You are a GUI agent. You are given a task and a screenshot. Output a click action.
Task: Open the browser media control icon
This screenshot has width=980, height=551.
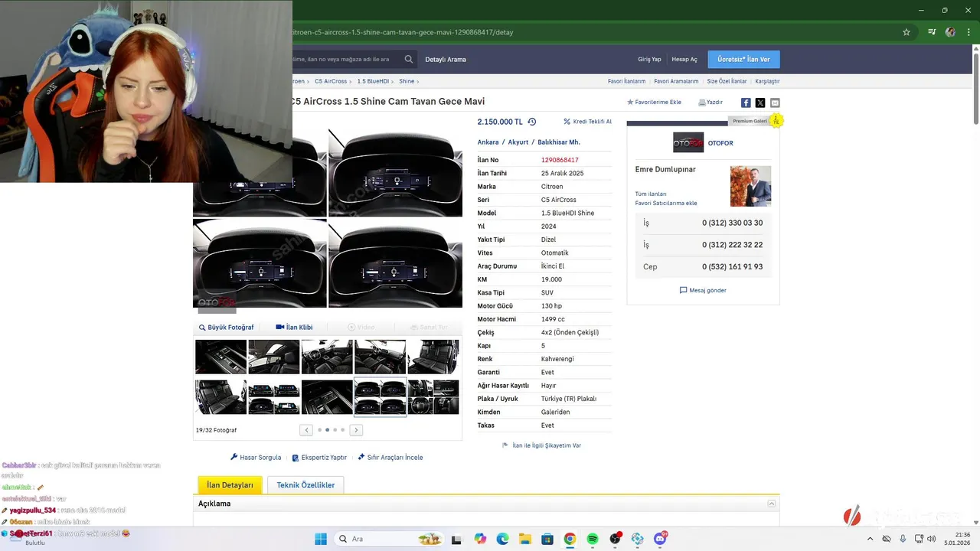pyautogui.click(x=932, y=32)
